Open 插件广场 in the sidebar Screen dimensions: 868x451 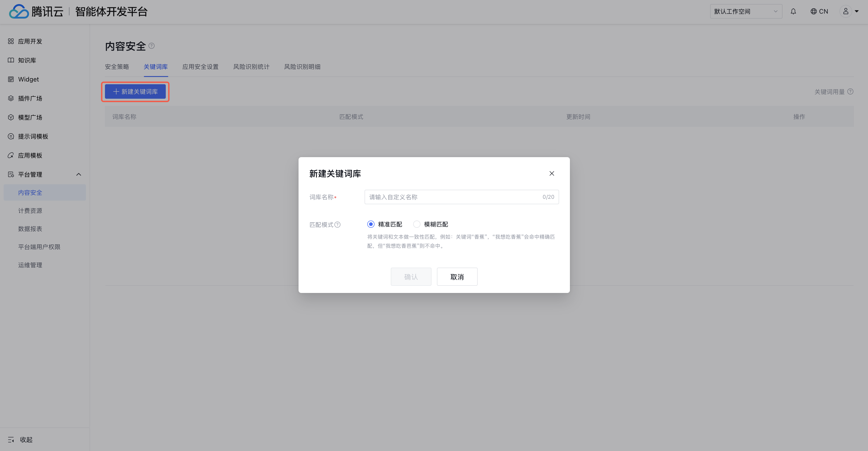tap(30, 98)
